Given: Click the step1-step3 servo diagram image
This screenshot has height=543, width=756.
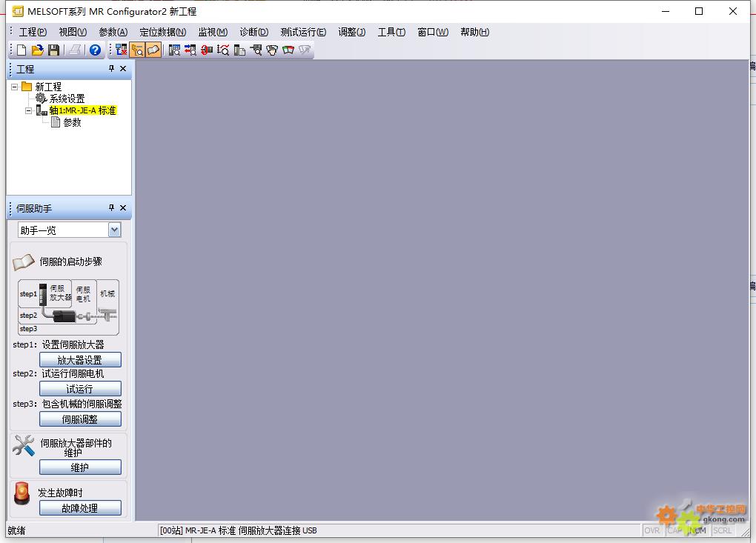Looking at the screenshot, I should [68, 307].
